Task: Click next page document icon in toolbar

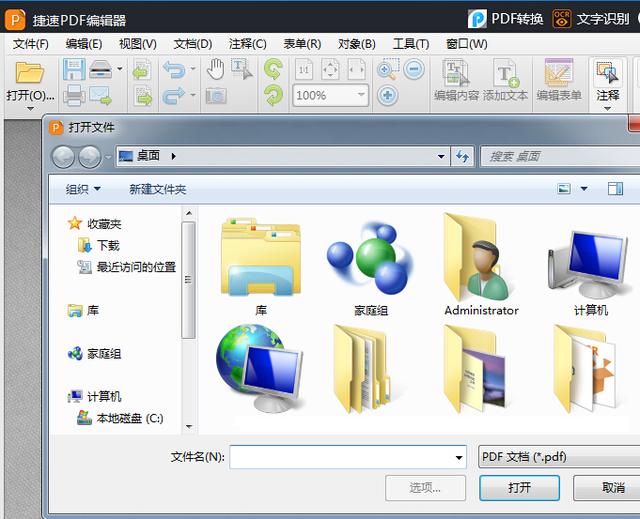Action: [x=142, y=95]
